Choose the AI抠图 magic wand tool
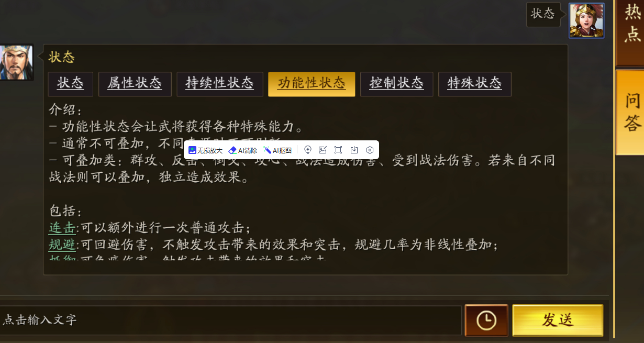This screenshot has width=644, height=343. [277, 150]
